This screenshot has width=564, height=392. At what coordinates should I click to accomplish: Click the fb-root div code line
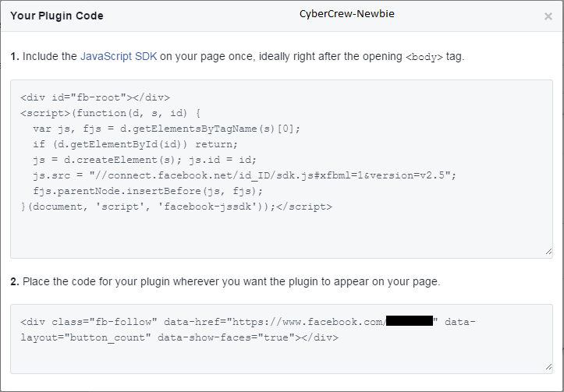click(95, 97)
